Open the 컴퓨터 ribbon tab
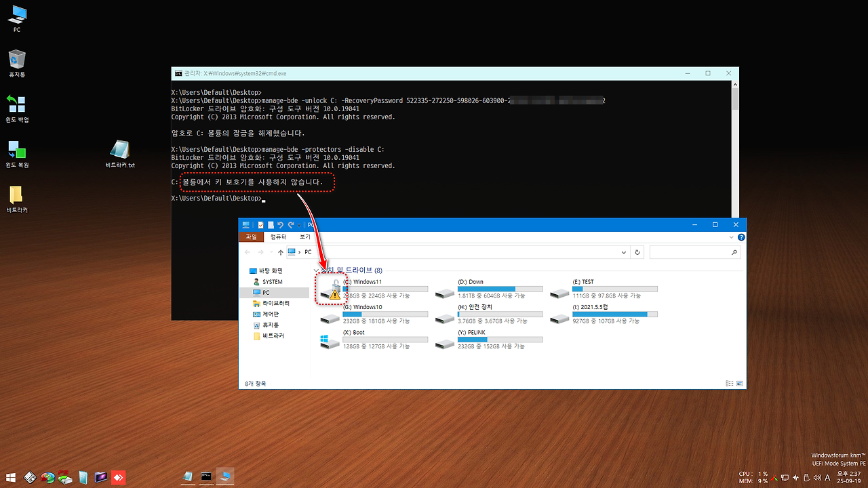 point(278,237)
